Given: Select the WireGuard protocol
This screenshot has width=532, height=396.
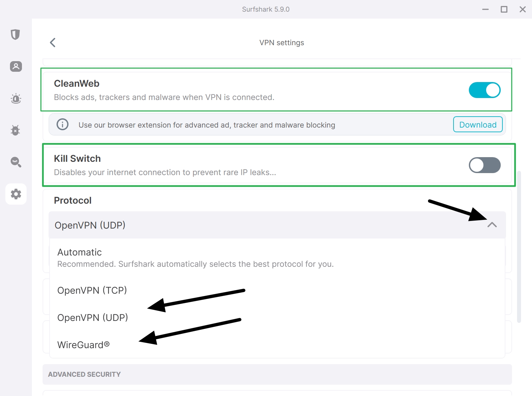Looking at the screenshot, I should [x=83, y=345].
